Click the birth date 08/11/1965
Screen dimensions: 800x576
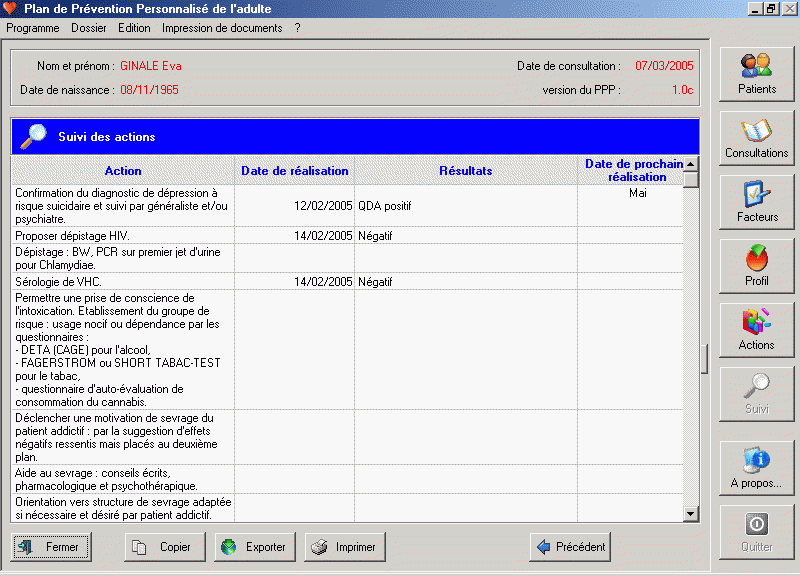pyautogui.click(x=149, y=90)
